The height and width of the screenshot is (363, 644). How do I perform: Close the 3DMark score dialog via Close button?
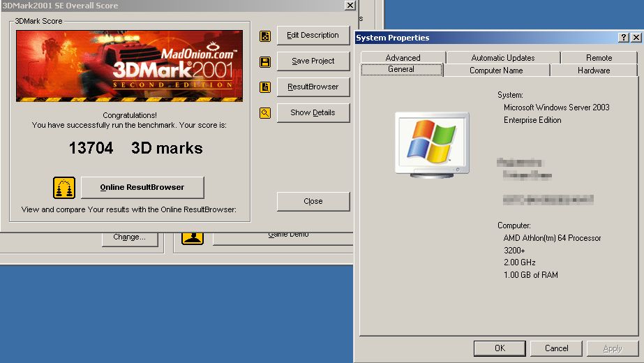[313, 202]
